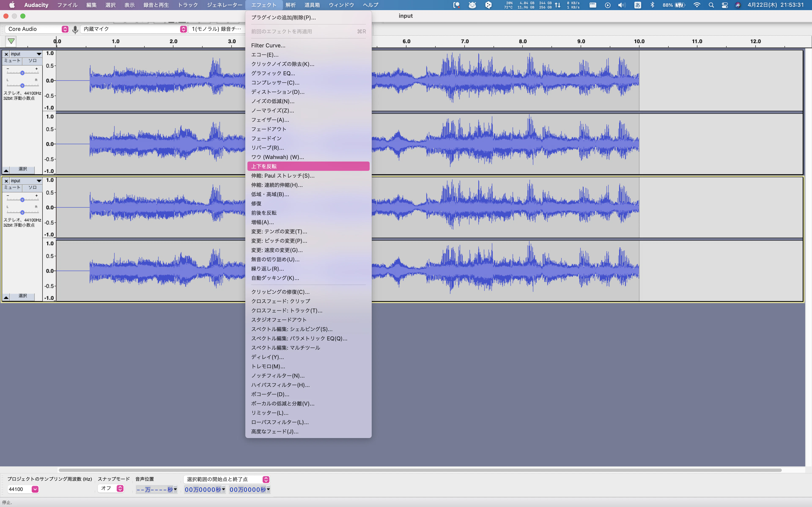The image size is (812, 507).
Task: Select ノーマライズ(Z)... in the effect menu
Action: [272, 111]
